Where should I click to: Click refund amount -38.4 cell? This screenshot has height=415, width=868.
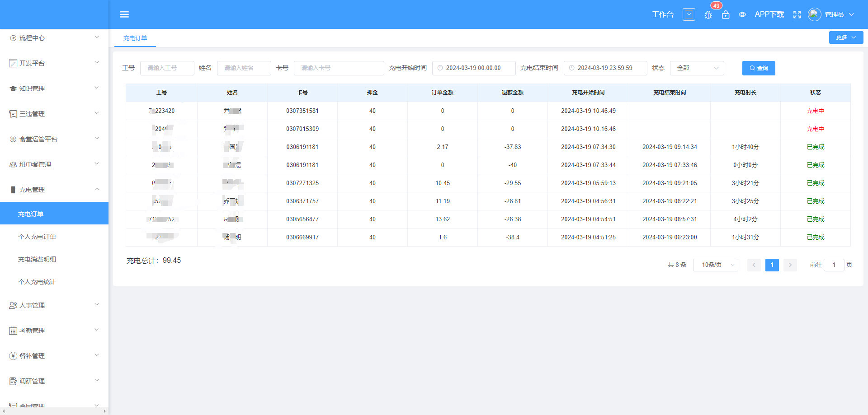point(513,237)
